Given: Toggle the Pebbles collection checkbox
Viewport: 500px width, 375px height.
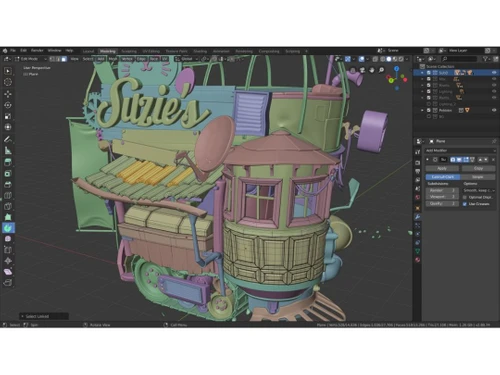Looking at the screenshot, I should 429,110.
